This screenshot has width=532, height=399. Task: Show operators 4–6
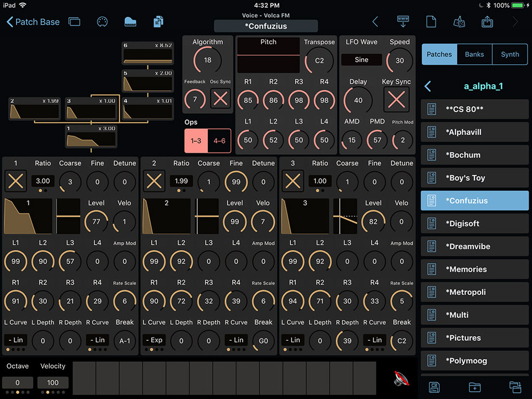(219, 141)
